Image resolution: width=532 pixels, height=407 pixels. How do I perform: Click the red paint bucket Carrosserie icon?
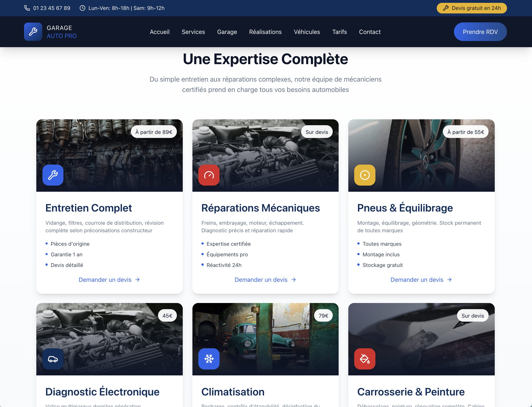[365, 359]
